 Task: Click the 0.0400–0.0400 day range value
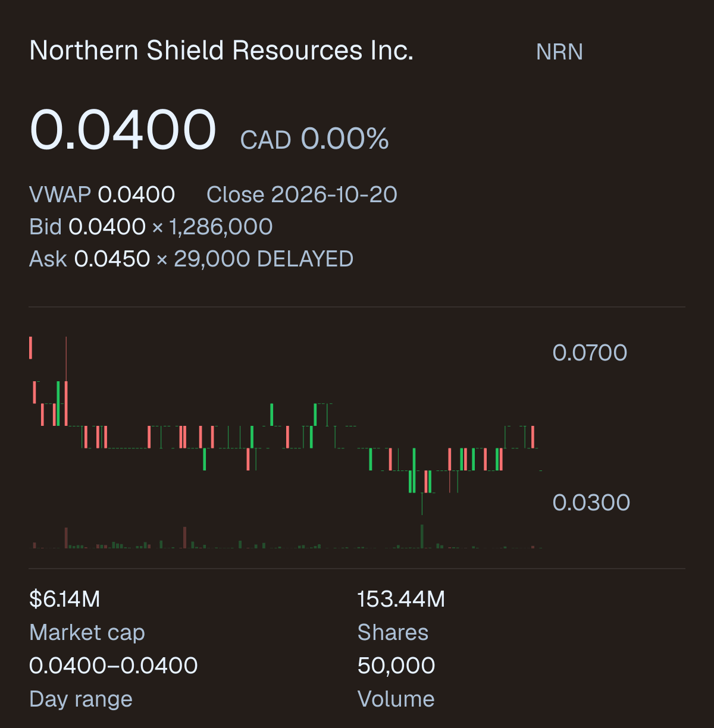coord(114,666)
